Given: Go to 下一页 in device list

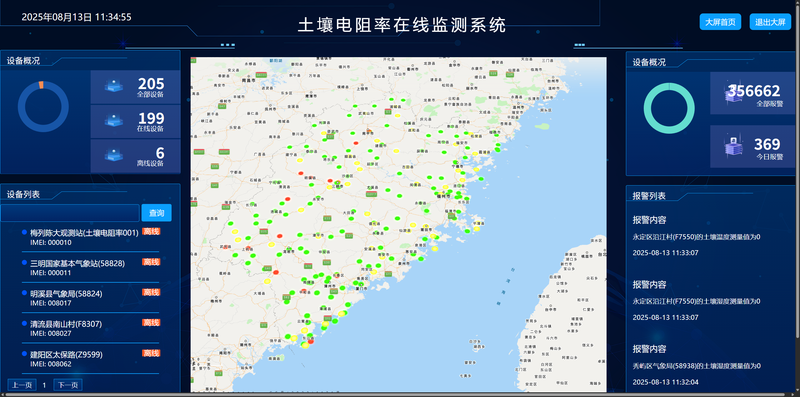Looking at the screenshot, I should [68, 385].
